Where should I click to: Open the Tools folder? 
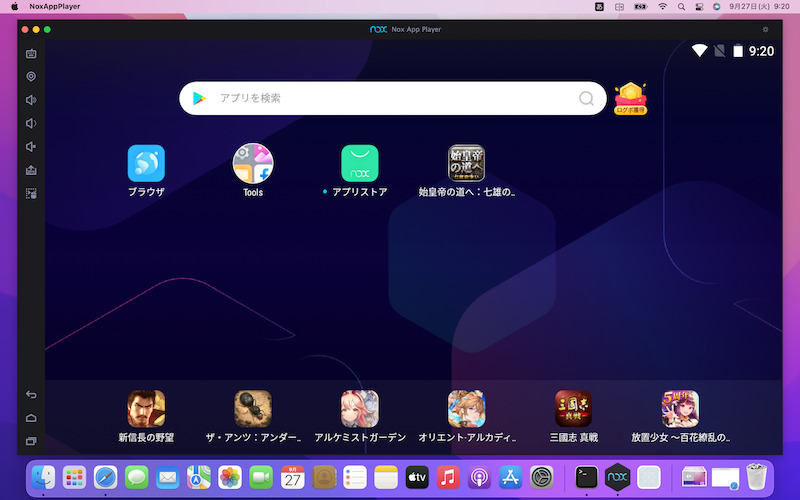253,163
